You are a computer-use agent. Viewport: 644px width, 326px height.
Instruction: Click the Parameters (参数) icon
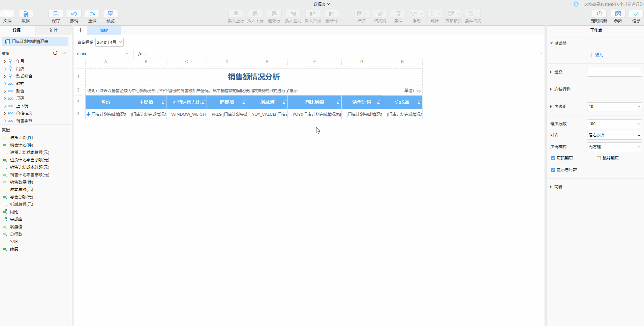point(618,14)
